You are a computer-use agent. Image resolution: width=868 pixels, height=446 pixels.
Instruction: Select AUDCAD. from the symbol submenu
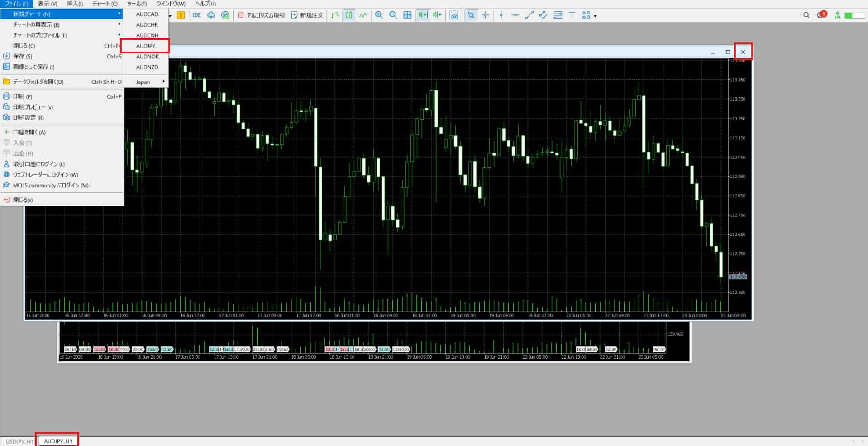pyautogui.click(x=146, y=14)
